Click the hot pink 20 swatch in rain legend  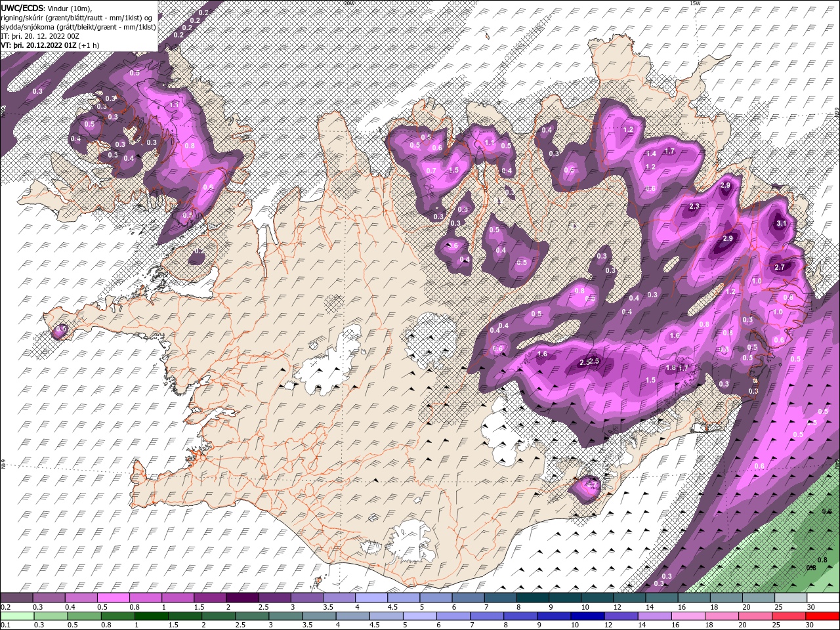[x=754, y=616]
